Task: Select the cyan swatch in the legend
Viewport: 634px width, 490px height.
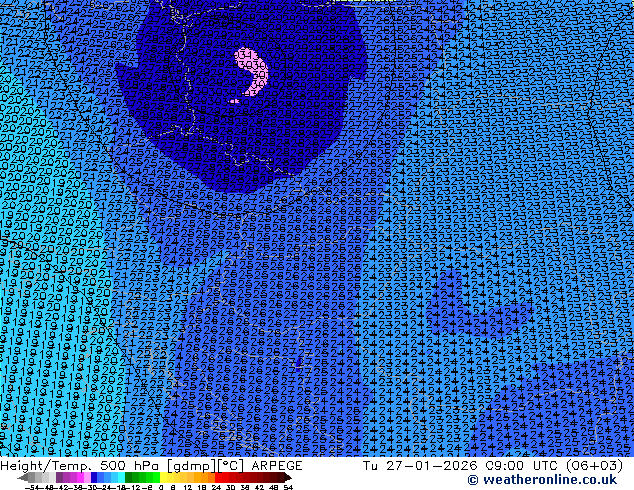Action: pyautogui.click(x=121, y=477)
